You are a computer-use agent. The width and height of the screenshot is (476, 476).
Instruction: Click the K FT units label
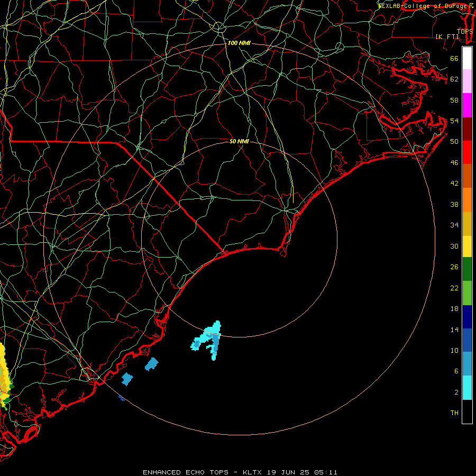(447, 36)
